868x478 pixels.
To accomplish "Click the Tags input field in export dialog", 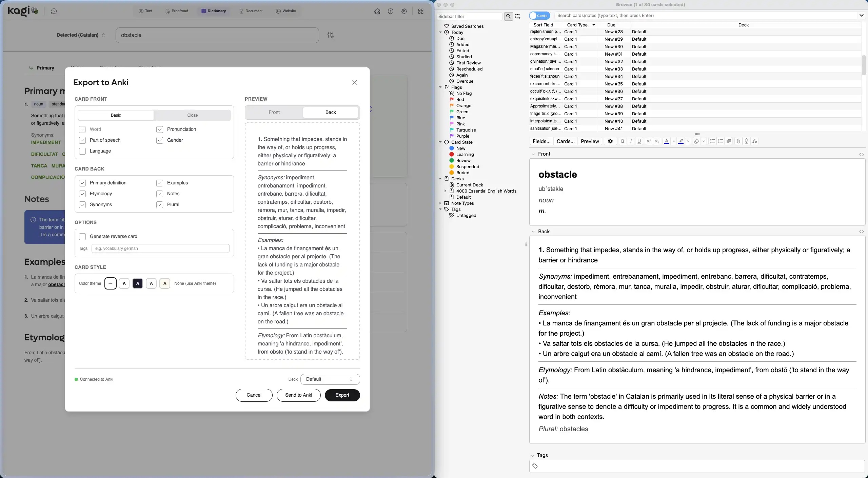I will click(x=160, y=248).
